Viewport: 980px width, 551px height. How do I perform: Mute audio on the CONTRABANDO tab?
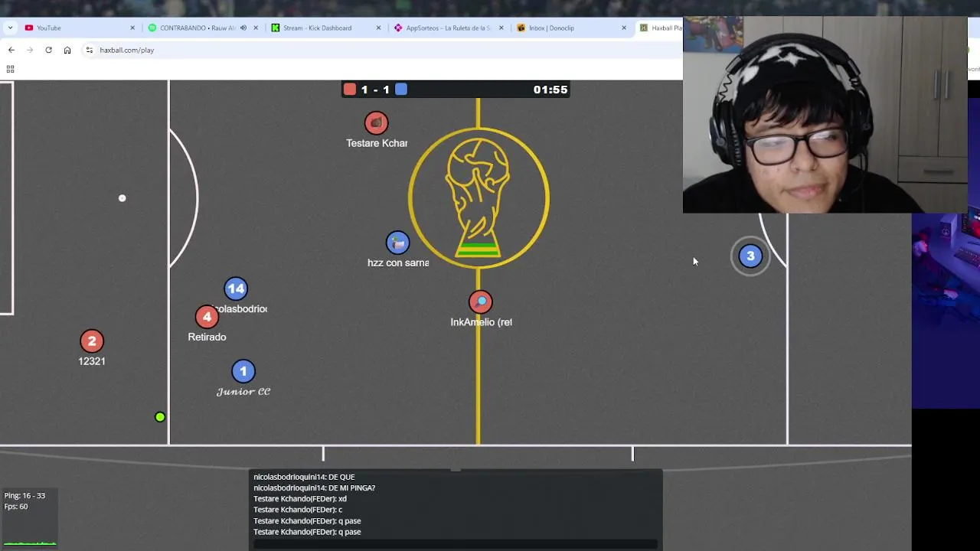pos(243,28)
